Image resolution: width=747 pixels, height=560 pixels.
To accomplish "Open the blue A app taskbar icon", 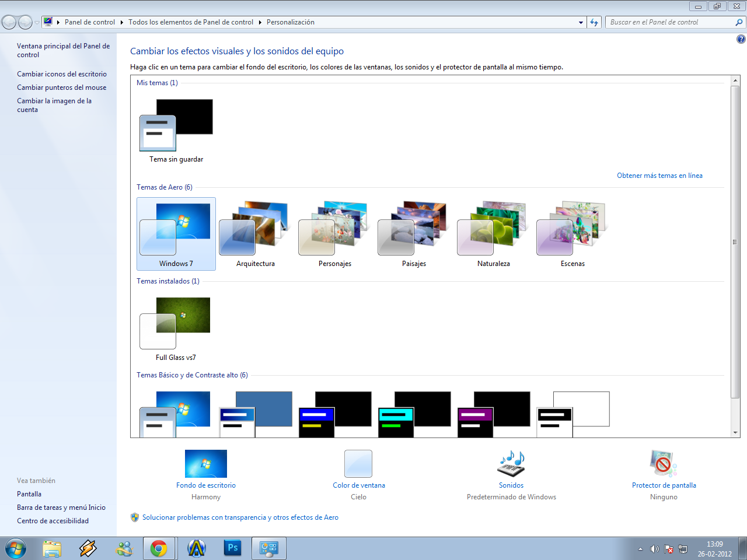I will pos(197,549).
